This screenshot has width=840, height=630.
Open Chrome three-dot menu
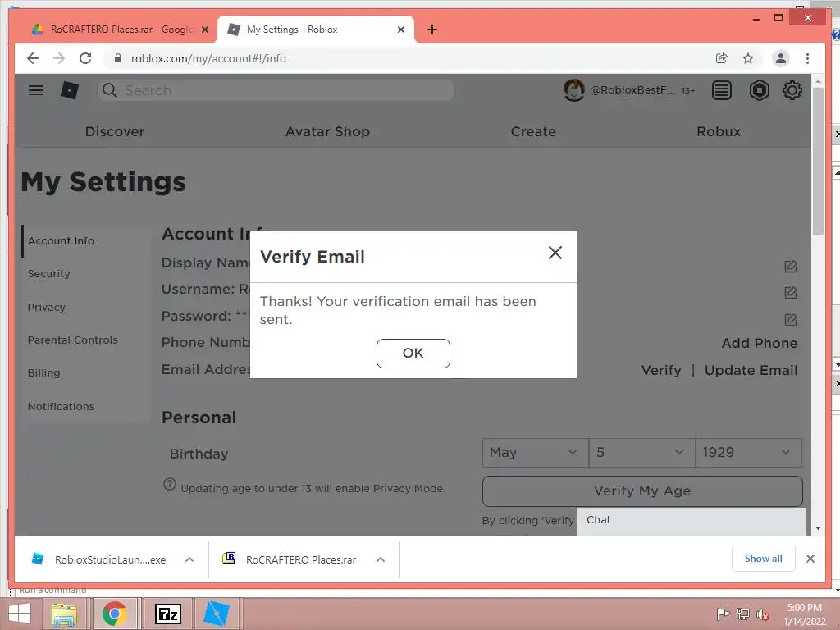click(x=807, y=58)
